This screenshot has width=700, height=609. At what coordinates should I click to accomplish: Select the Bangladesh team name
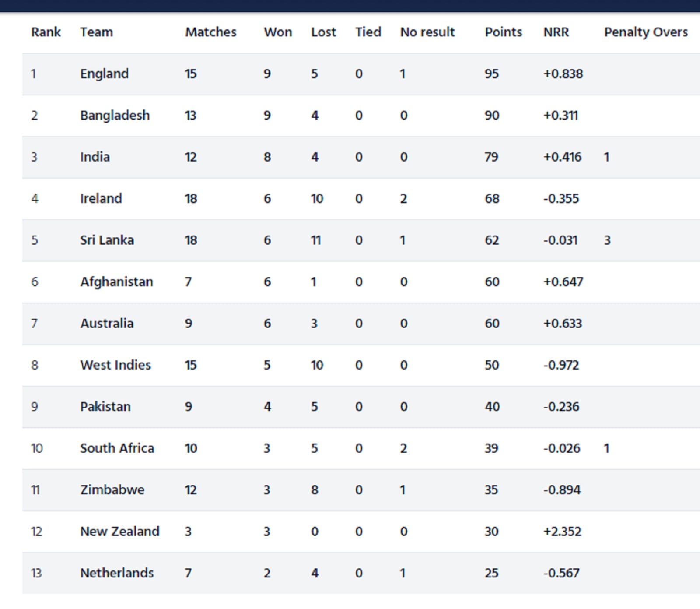pyautogui.click(x=115, y=116)
